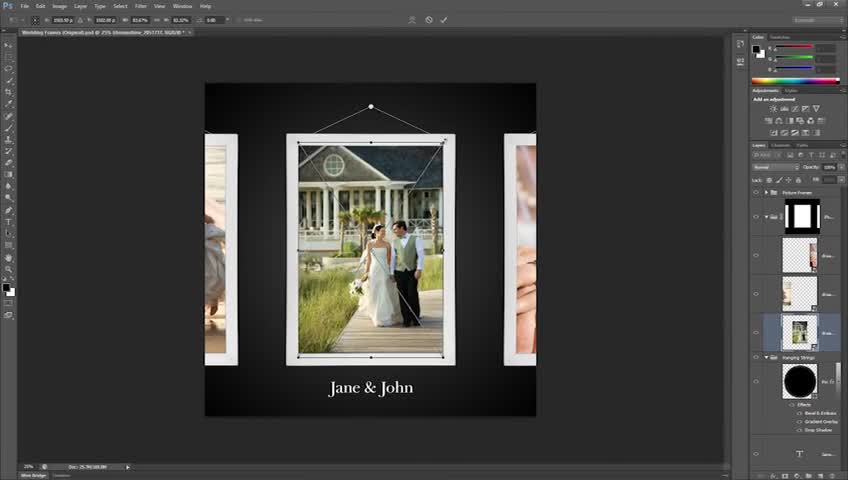The height and width of the screenshot is (480, 848).
Task: Select the Dodge tool
Action: coord(8,198)
